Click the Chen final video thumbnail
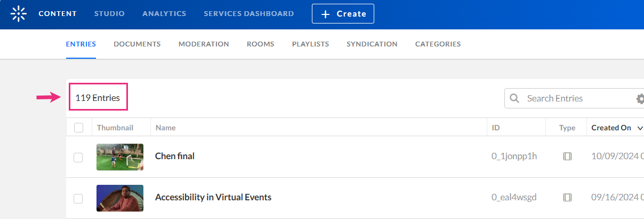The height and width of the screenshot is (219, 644). (120, 157)
